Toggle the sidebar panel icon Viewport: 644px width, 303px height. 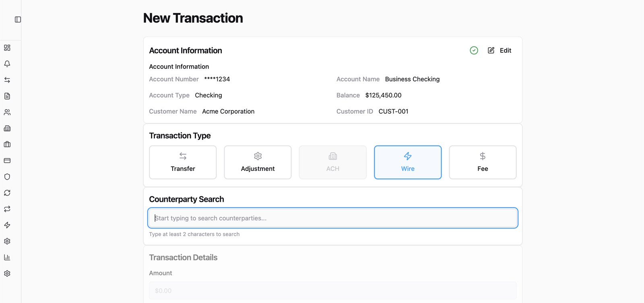coord(18,19)
